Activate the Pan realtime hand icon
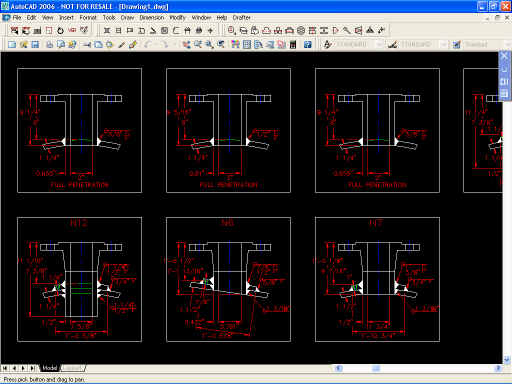The height and width of the screenshot is (384, 512). tap(187, 44)
